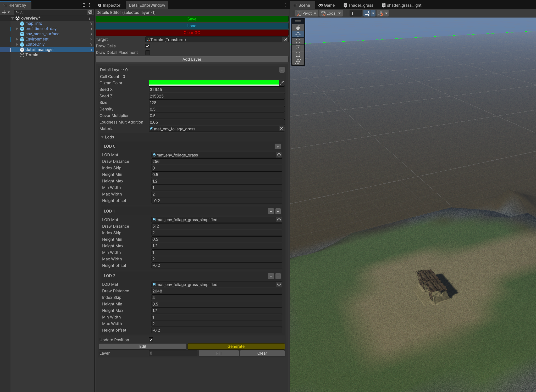Screen dimensions: 536x392
Task: Click the green Gizmo Color swatch
Action: click(214, 83)
